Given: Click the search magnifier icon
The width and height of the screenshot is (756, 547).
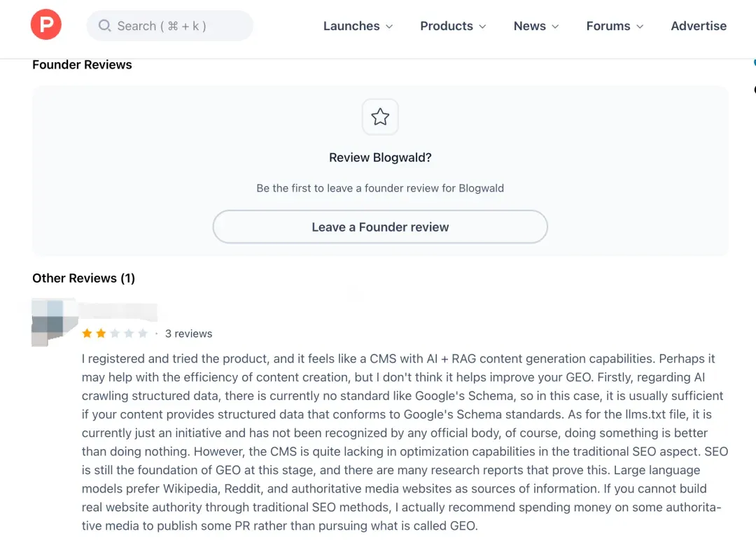Looking at the screenshot, I should 105,26.
